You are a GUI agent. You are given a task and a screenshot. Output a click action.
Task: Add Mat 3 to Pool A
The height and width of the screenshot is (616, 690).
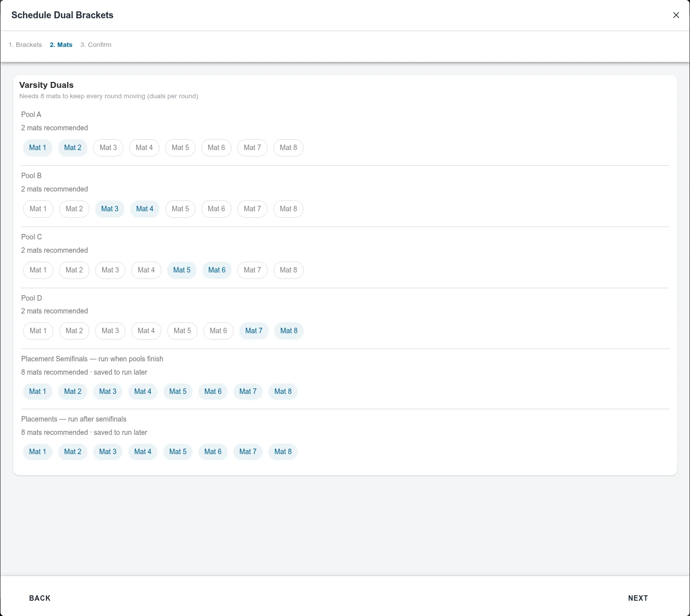click(108, 148)
